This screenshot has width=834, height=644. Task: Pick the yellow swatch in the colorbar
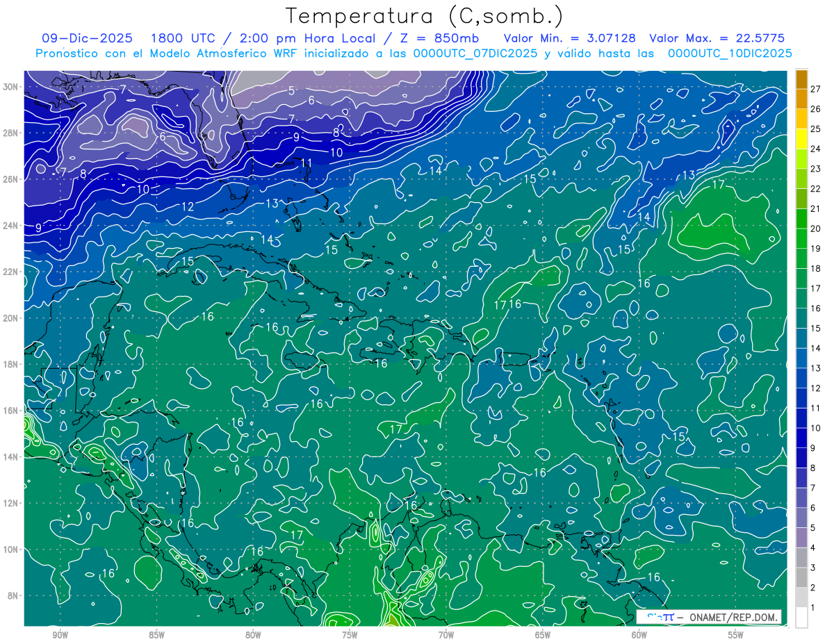coord(801,139)
